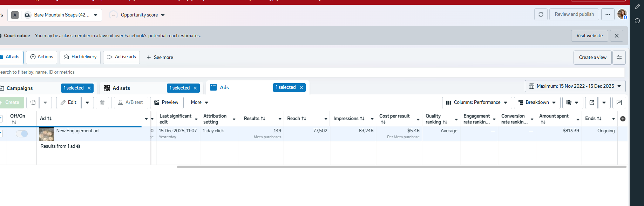
Task: Open the Breakdown dropdown
Action: pyautogui.click(x=537, y=102)
